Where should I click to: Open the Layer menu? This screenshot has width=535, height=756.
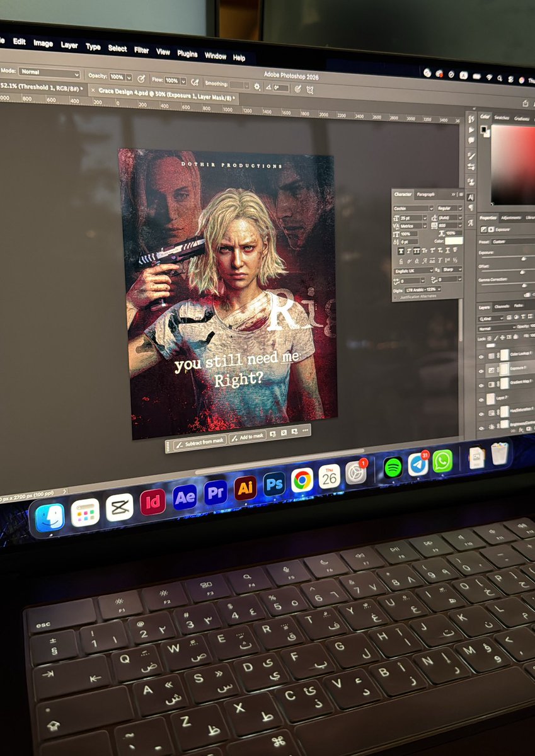click(69, 45)
